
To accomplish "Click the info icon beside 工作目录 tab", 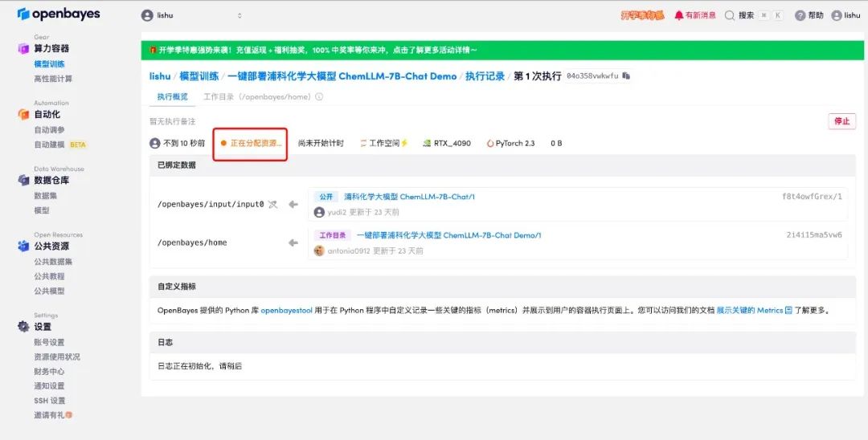I will pyautogui.click(x=319, y=97).
